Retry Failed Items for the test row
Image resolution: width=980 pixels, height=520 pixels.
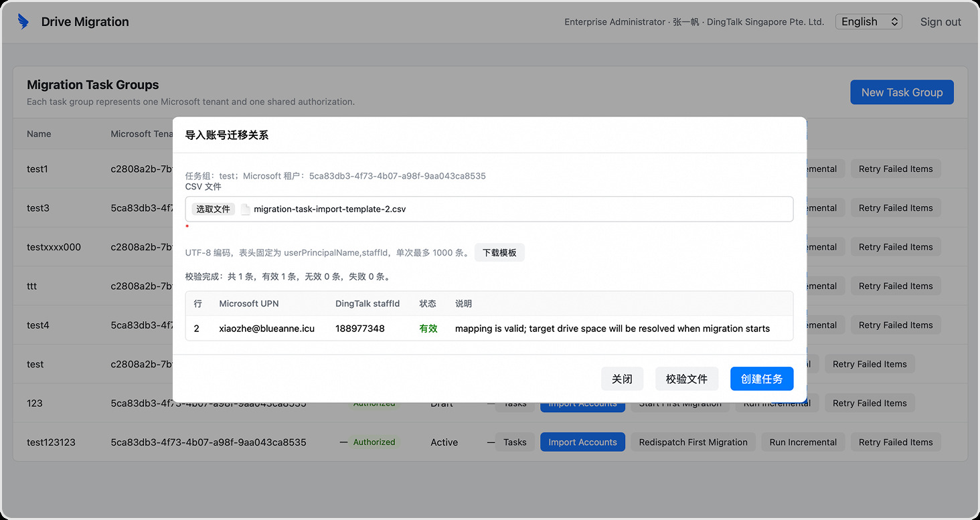tap(870, 364)
